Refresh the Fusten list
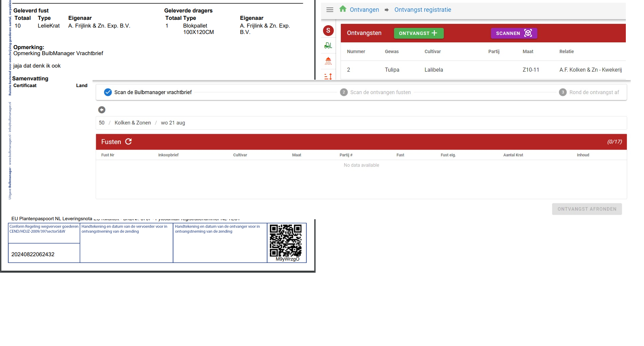This screenshot has height=346, width=644. (129, 142)
